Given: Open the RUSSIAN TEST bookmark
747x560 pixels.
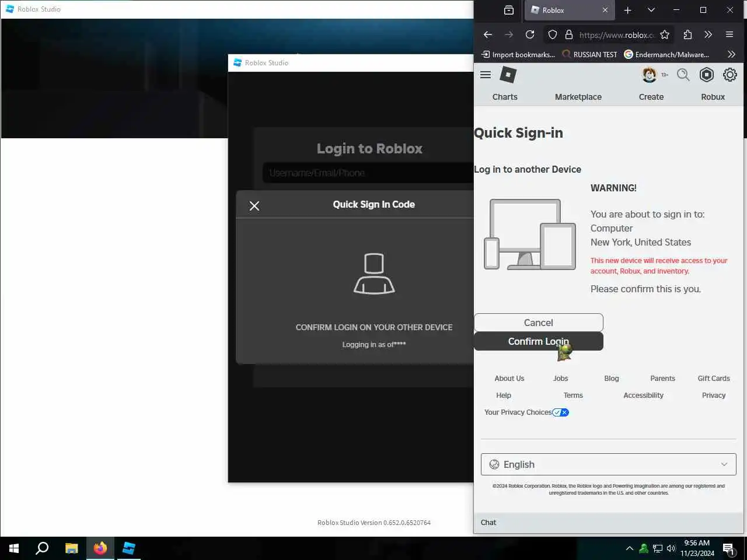Looking at the screenshot, I should tap(589, 54).
